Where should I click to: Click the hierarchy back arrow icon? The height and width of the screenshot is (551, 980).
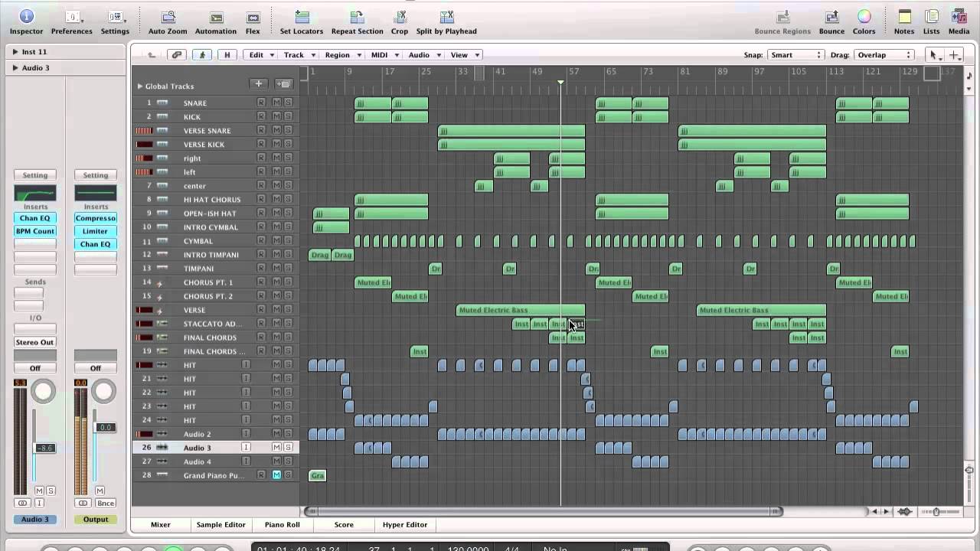point(152,55)
